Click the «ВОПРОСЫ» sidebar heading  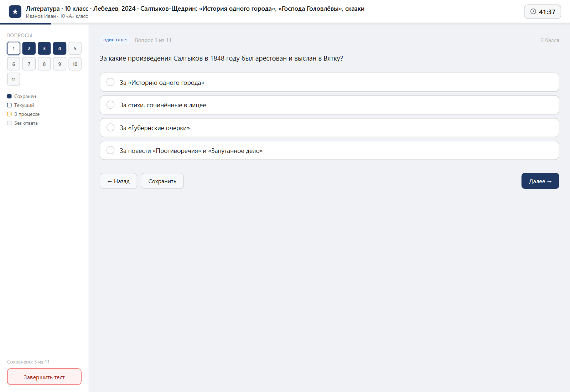[x=20, y=35]
